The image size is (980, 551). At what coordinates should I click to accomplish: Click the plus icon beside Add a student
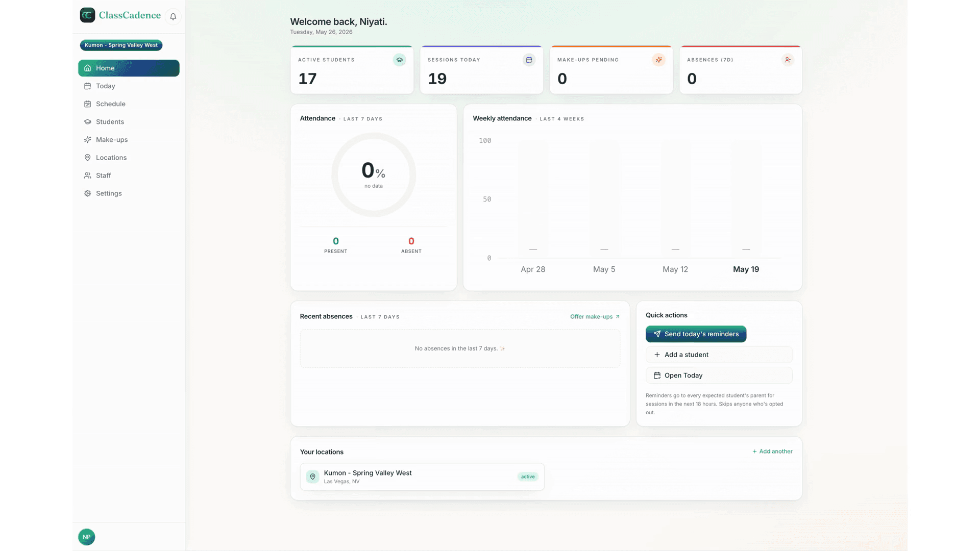(x=657, y=355)
